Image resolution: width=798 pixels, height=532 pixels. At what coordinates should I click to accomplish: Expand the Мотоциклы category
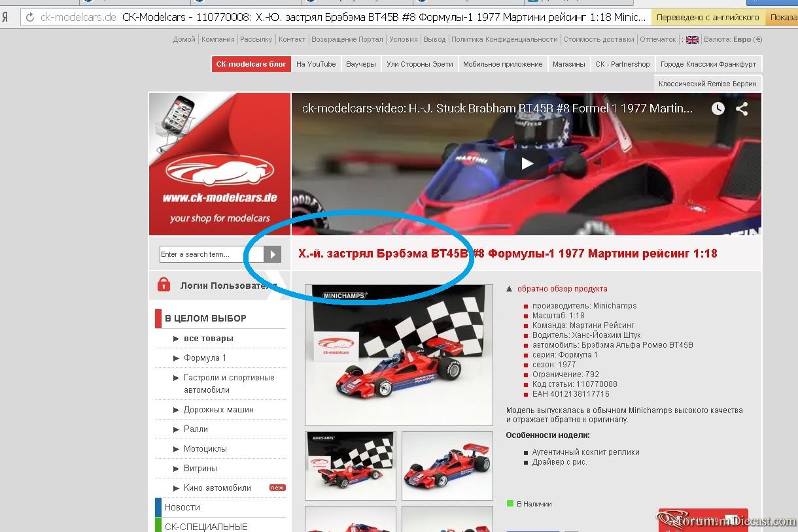click(205, 449)
